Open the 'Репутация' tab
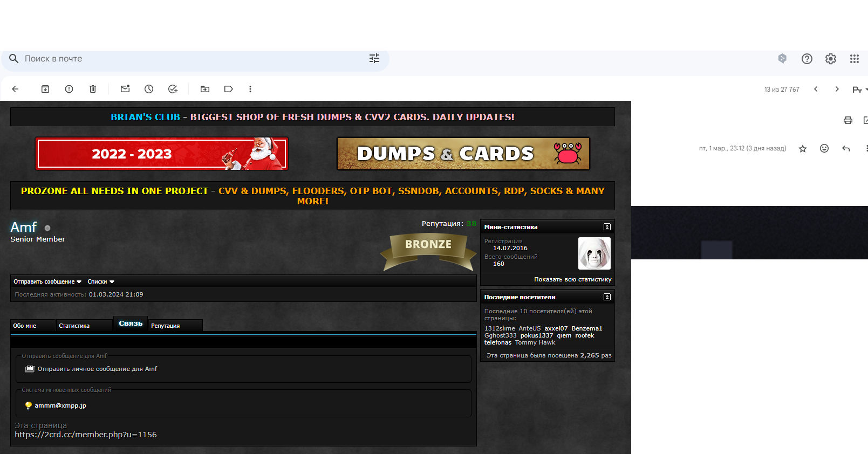 175,326
